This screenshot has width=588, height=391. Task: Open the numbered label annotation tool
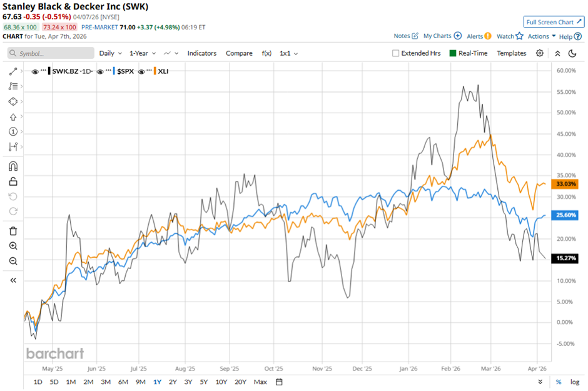click(13, 131)
